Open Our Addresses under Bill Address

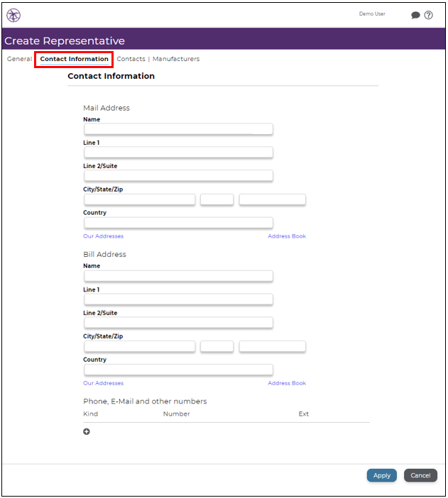point(104,383)
